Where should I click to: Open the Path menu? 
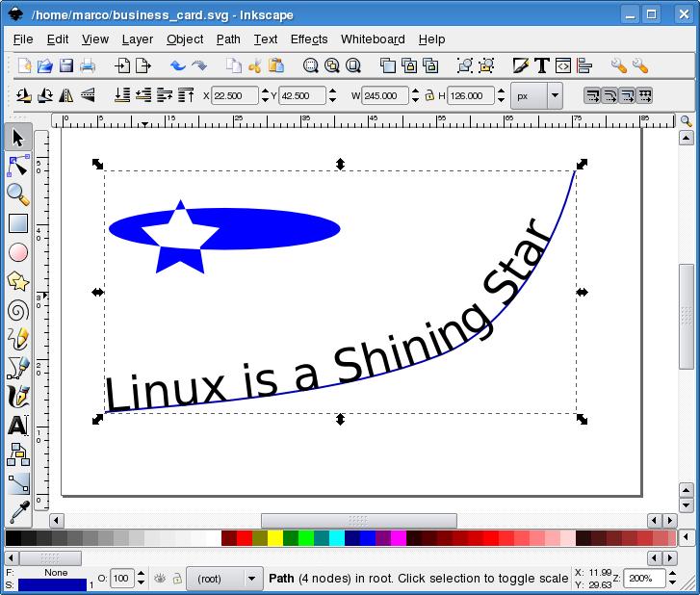228,39
